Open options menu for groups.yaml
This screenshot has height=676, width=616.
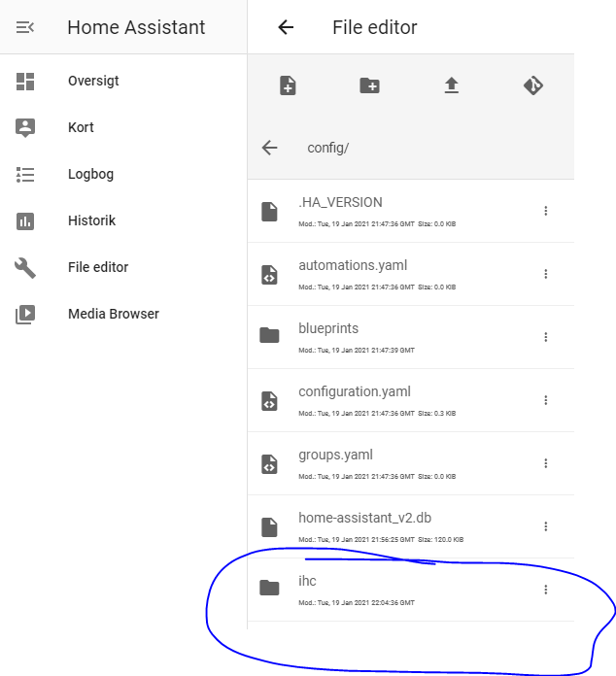pyautogui.click(x=546, y=463)
